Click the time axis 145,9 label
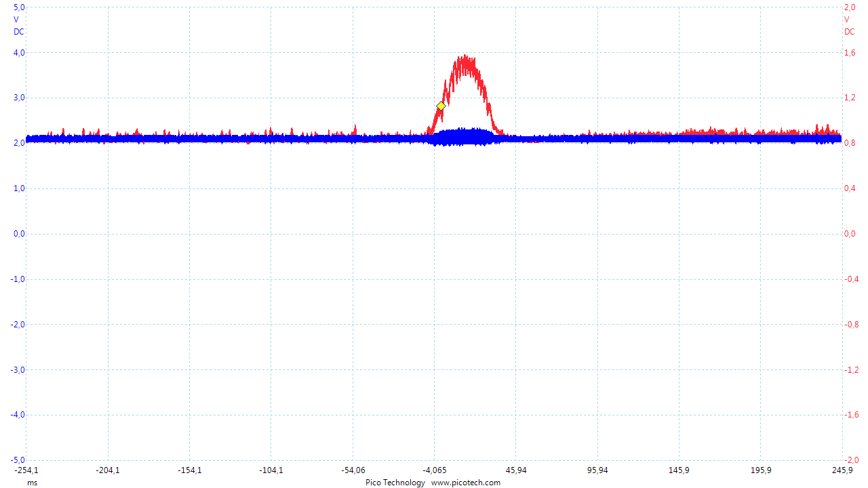The image size is (868, 488). tap(679, 470)
